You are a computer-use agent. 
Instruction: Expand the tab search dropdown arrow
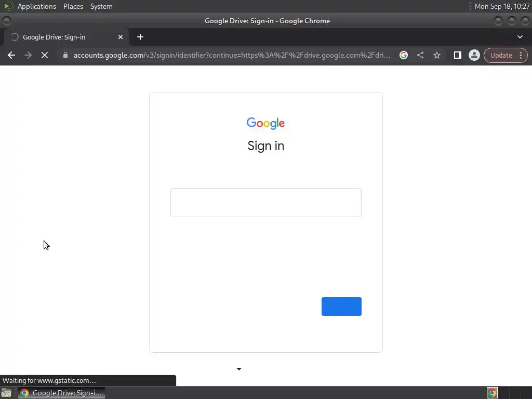520,37
